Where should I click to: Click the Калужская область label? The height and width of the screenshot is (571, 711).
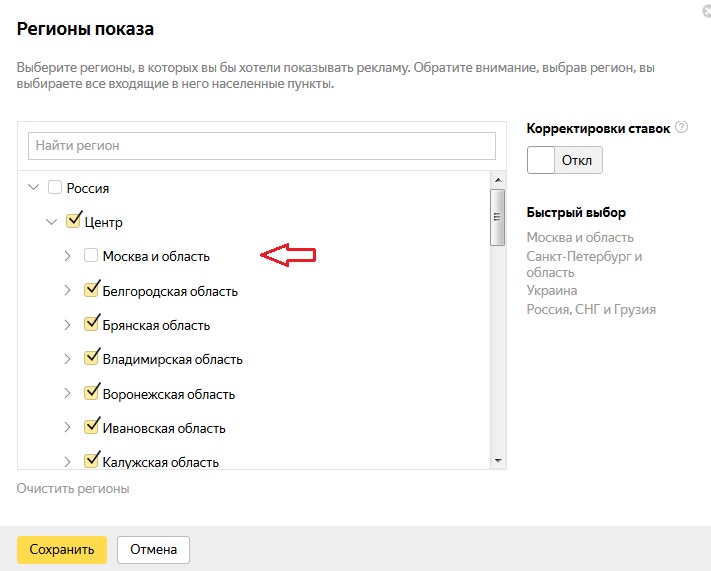click(161, 462)
